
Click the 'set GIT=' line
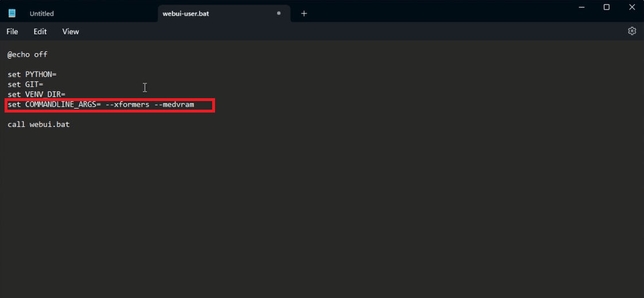pos(25,84)
